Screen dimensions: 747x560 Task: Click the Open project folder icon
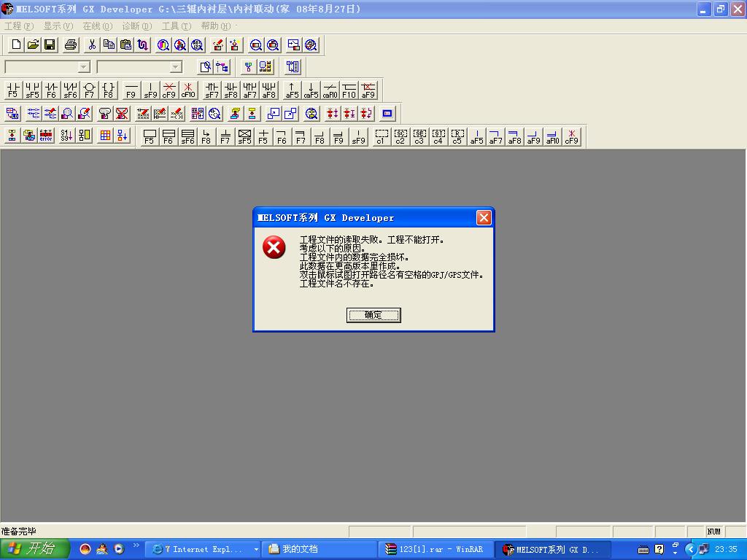(33, 45)
